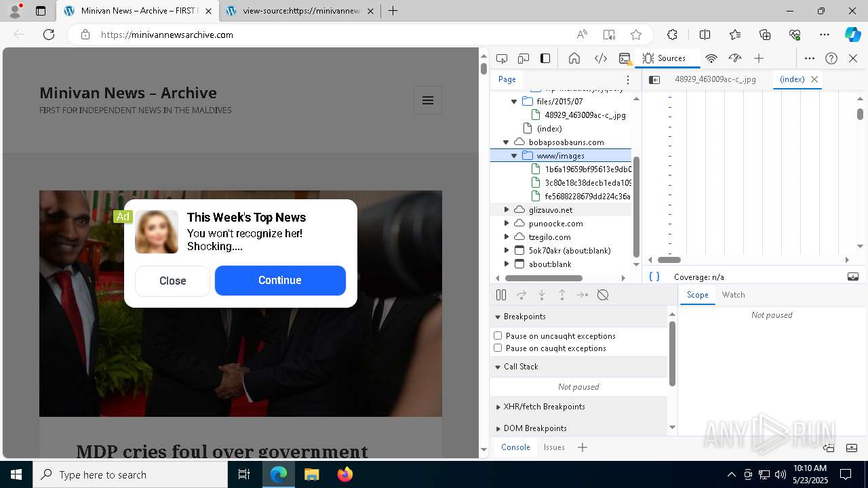The image size is (868, 488).
Task: Expand the glizauvo.net tree node
Action: pyautogui.click(x=507, y=210)
